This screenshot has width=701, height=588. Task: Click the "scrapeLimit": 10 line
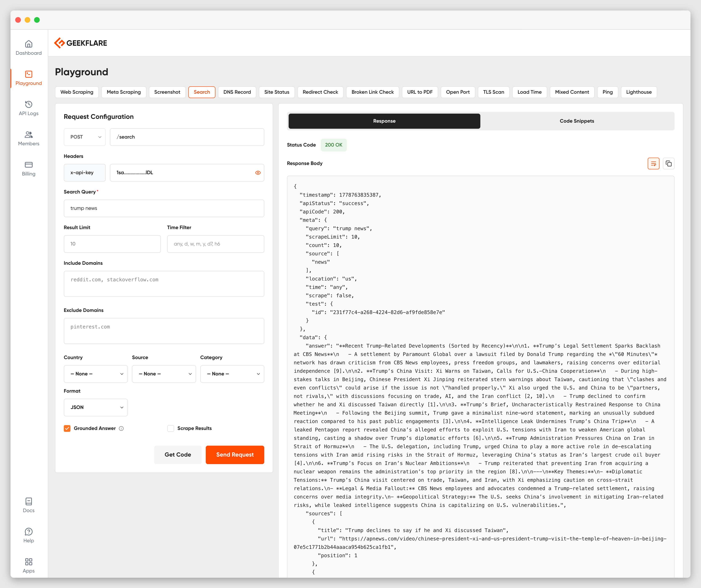(x=333, y=237)
